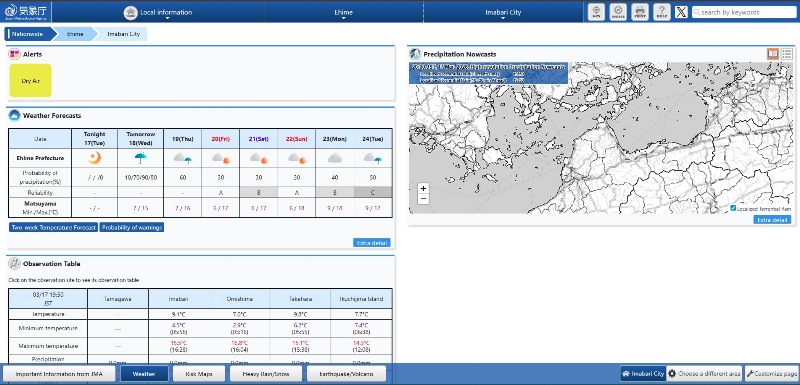Switch Precipitation Nowcasts to map view icon
This screenshot has width=800, height=385.
click(x=773, y=54)
